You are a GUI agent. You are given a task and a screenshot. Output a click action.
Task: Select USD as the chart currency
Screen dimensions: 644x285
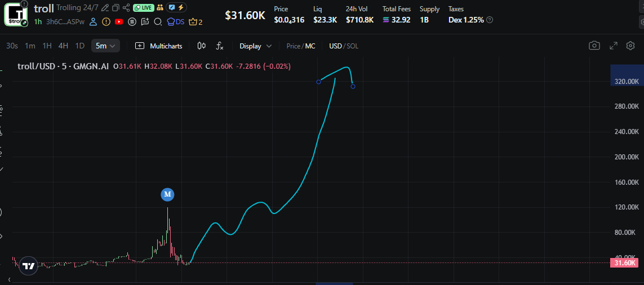click(335, 46)
